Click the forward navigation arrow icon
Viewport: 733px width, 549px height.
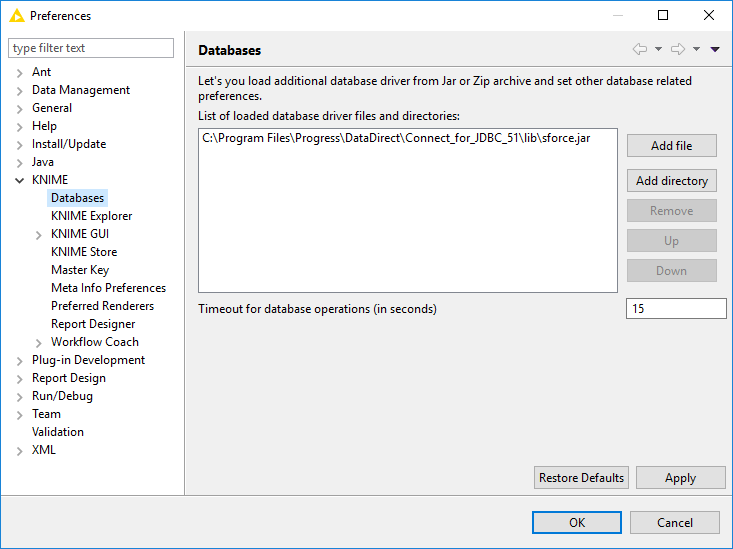pyautogui.click(x=677, y=49)
